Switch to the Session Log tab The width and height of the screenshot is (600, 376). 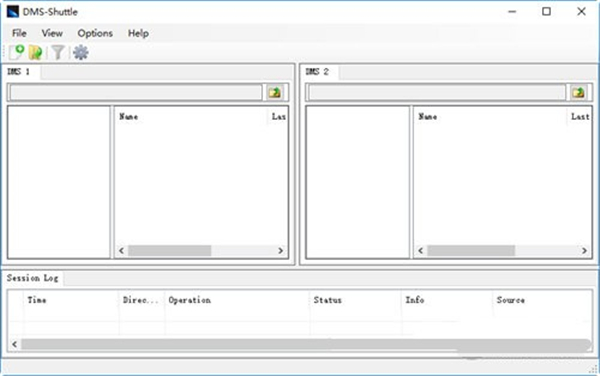click(33, 278)
